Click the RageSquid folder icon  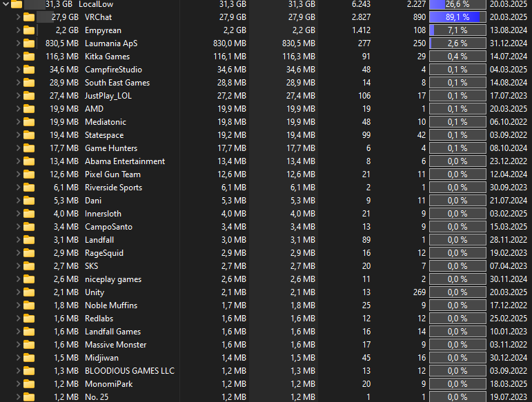pyautogui.click(x=29, y=253)
